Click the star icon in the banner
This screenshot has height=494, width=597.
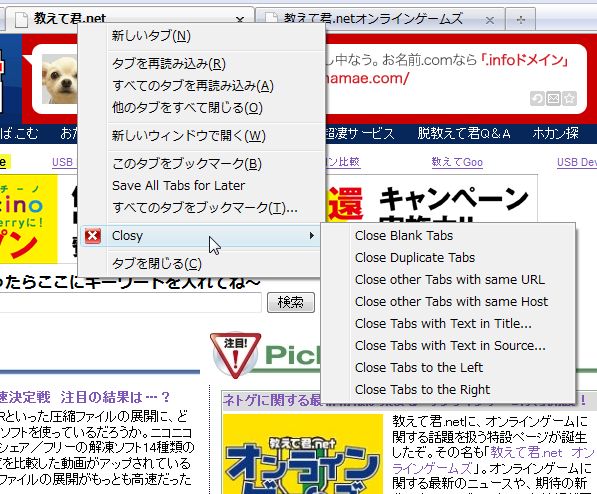[570, 99]
